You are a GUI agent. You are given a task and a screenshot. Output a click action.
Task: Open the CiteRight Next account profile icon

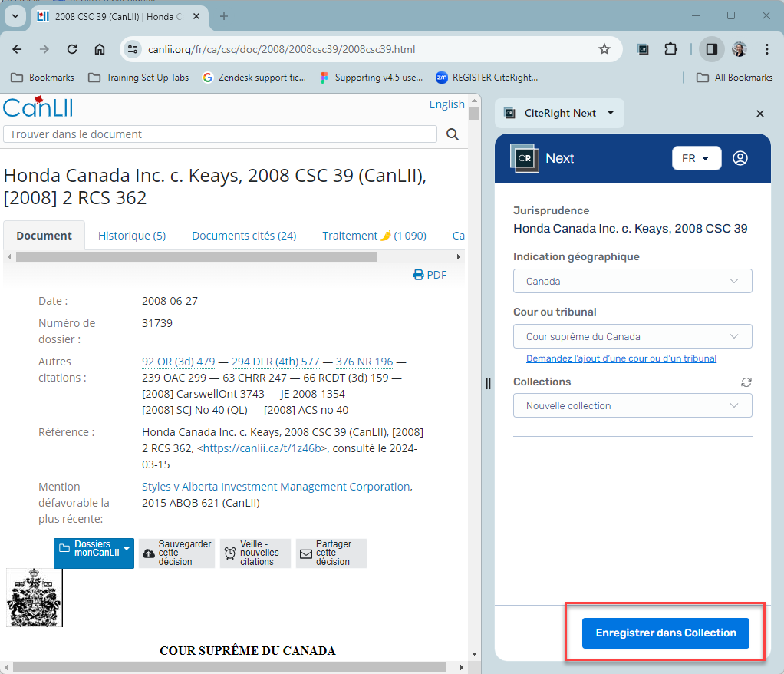(740, 158)
